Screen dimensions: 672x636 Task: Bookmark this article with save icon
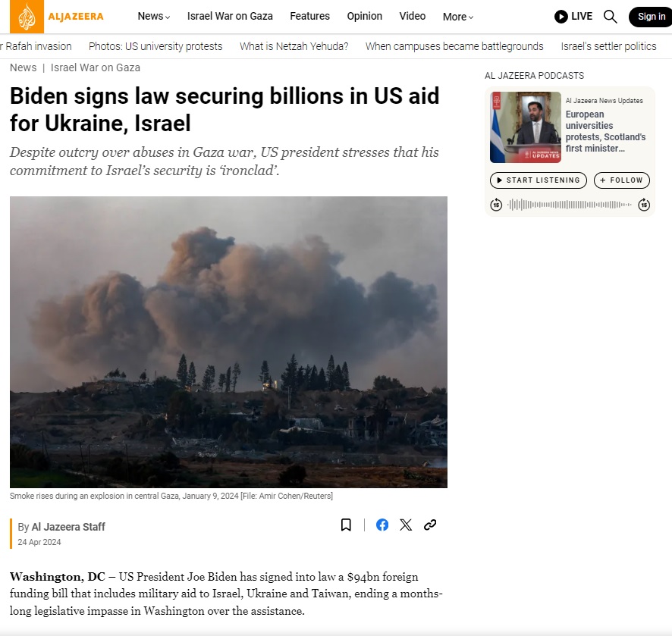[x=346, y=525]
